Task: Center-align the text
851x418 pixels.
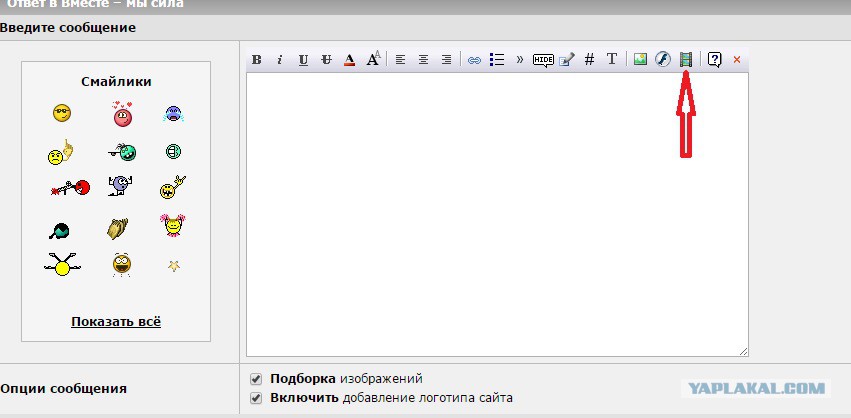Action: 423,60
